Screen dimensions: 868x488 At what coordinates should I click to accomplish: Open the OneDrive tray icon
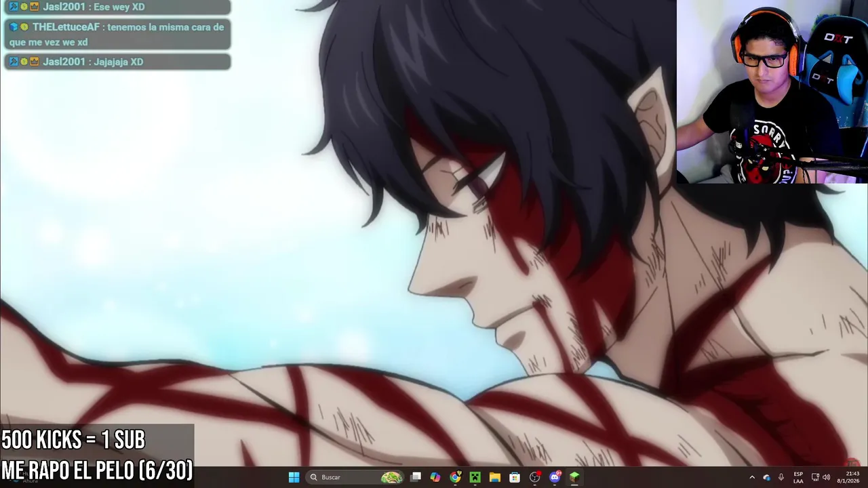click(x=767, y=477)
